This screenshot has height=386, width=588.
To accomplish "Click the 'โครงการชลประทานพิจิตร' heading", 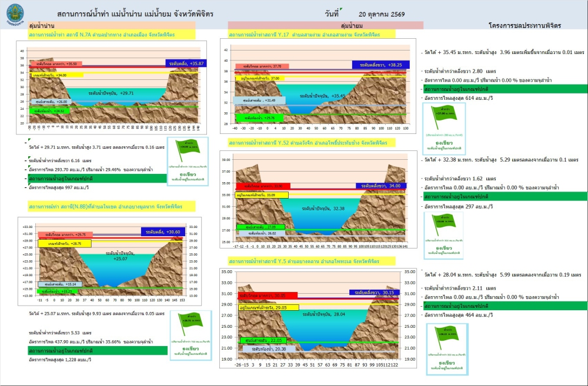I will [x=524, y=25].
